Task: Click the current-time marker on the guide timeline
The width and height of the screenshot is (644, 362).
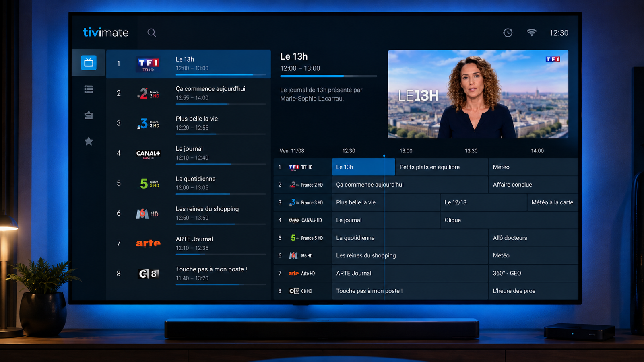Action: click(384, 156)
